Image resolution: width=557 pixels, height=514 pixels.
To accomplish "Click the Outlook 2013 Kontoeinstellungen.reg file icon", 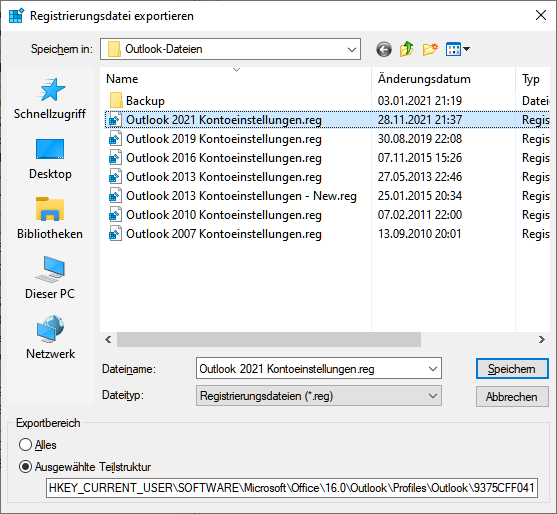I will coord(115,177).
